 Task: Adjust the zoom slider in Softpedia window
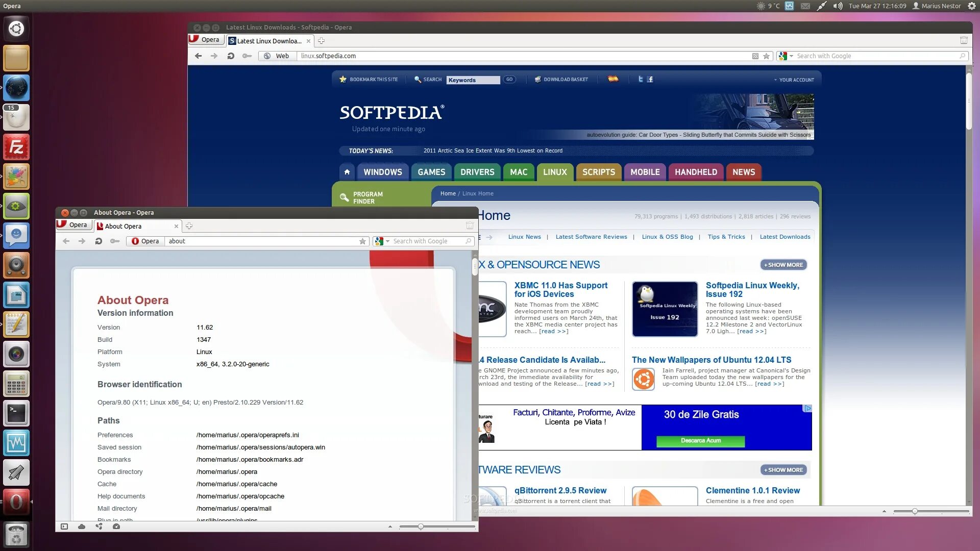914,511
